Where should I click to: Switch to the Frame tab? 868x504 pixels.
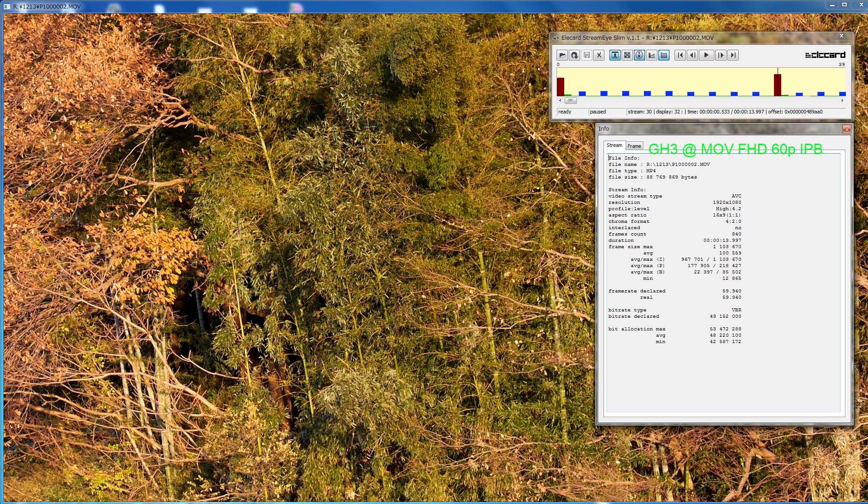[x=634, y=146]
